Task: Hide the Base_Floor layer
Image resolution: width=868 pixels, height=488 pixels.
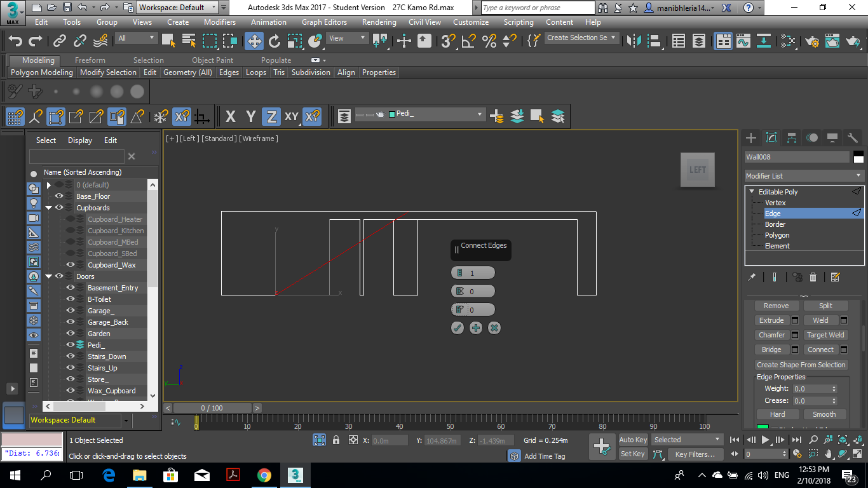Action: [x=59, y=196]
